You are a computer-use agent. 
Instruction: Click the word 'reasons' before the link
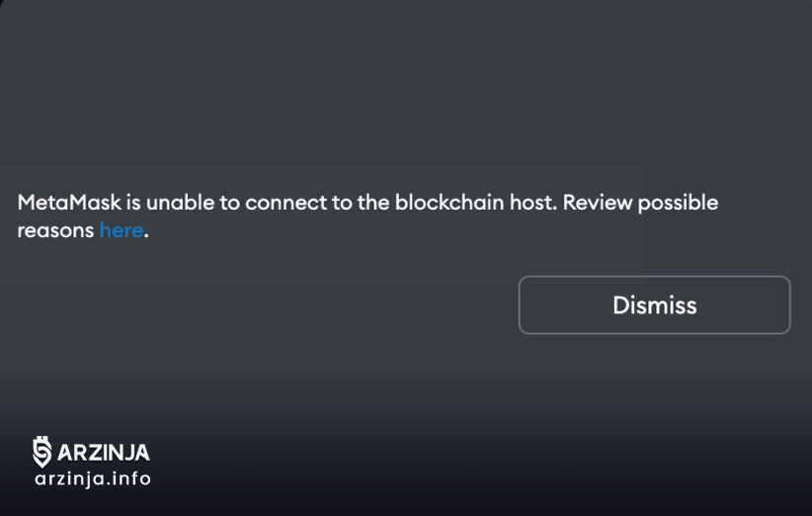pos(55,231)
